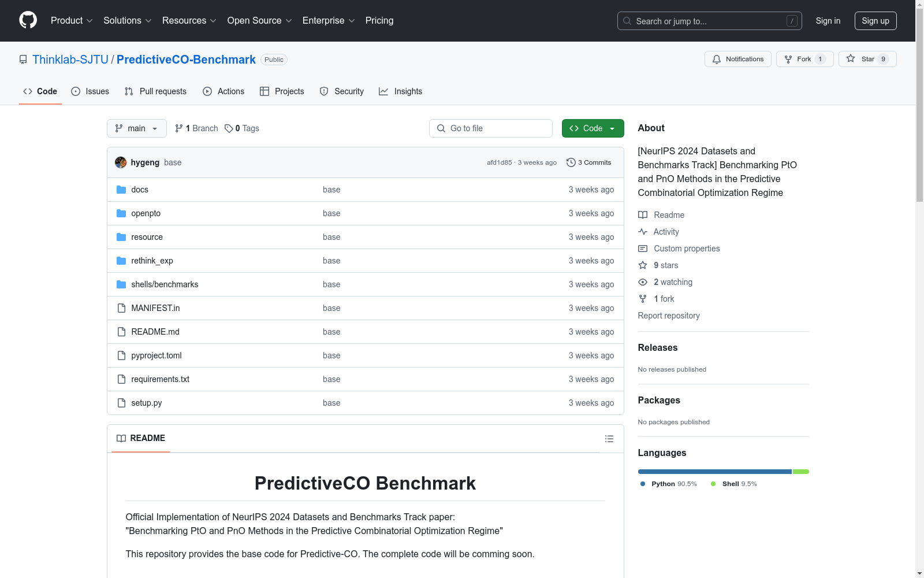Fork the repository
The height and width of the screenshot is (578, 924).
(805, 59)
